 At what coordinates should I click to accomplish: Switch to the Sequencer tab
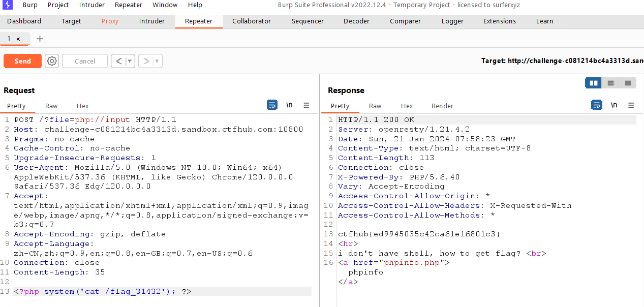(x=308, y=21)
